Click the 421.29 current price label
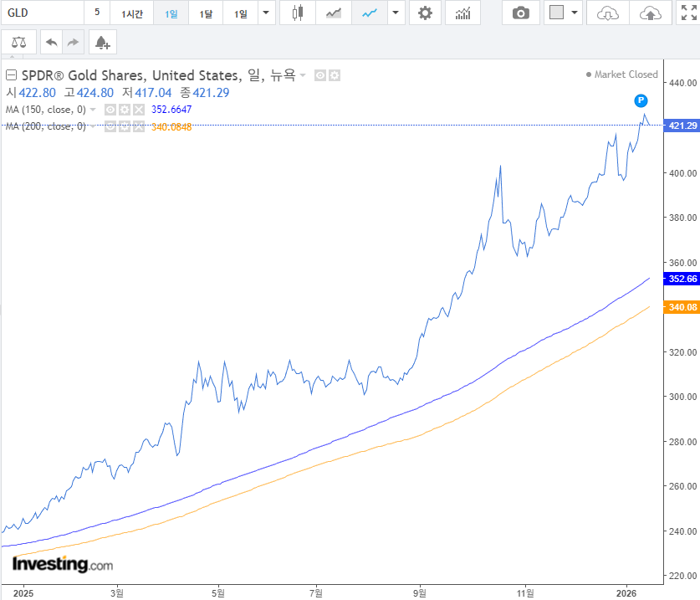Screen dimensions: 700x600 coord(682,126)
